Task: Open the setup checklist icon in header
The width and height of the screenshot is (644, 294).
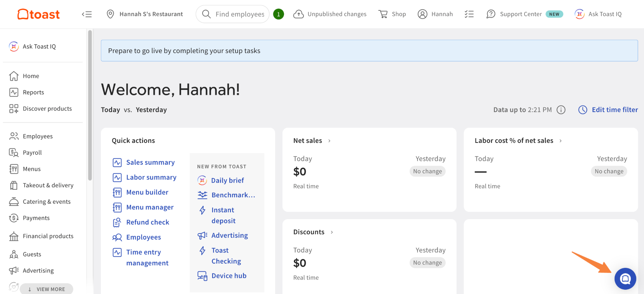Action: click(469, 14)
